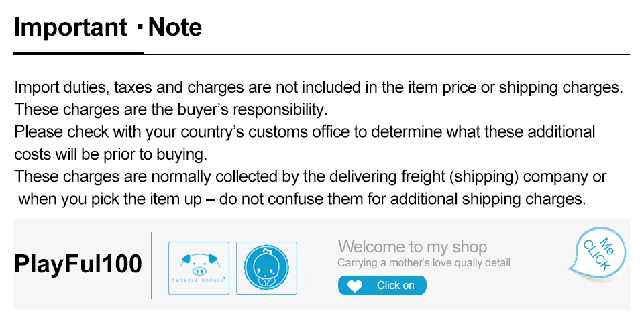Click the "Carrying a mother's love" tagline

(423, 262)
